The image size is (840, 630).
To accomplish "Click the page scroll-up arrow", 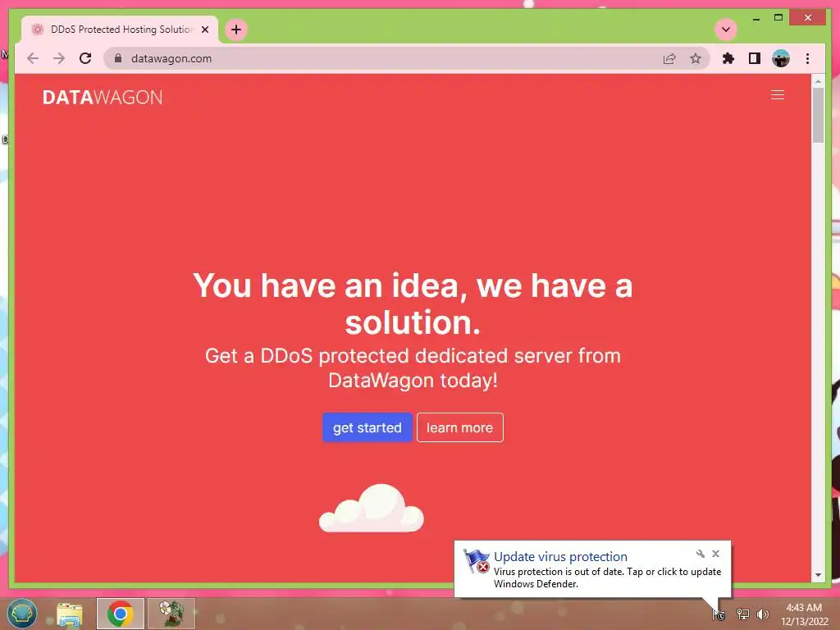I will click(818, 81).
